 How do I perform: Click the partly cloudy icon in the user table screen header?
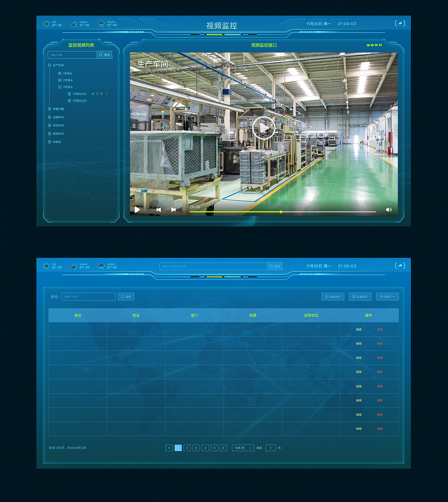pyautogui.click(x=74, y=266)
